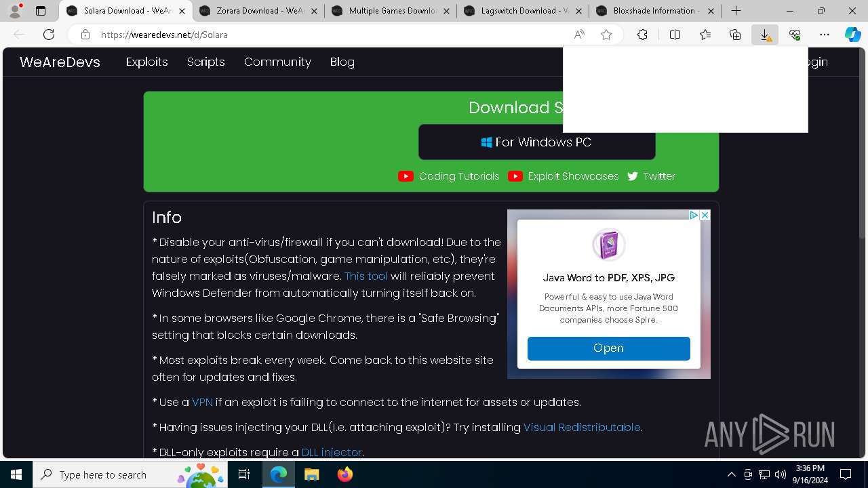Open the Exploits nav menu
Image resolution: width=868 pixels, height=488 pixels.
(x=146, y=62)
